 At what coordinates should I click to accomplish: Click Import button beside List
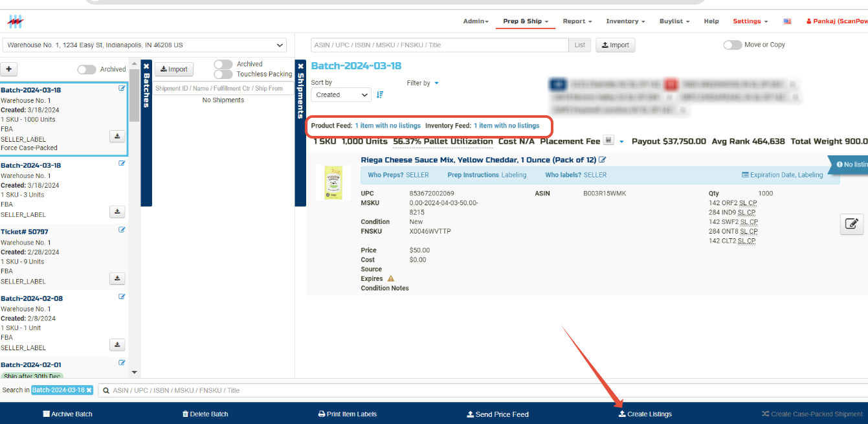click(615, 45)
